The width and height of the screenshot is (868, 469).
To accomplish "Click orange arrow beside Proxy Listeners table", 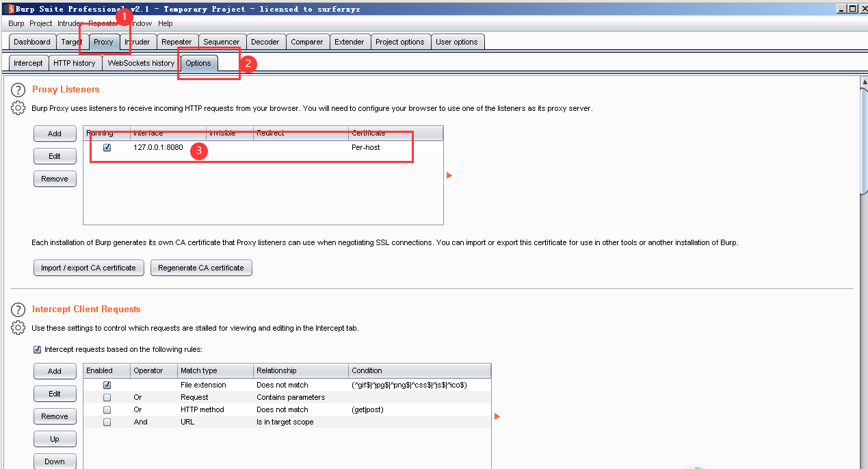I will tap(449, 176).
